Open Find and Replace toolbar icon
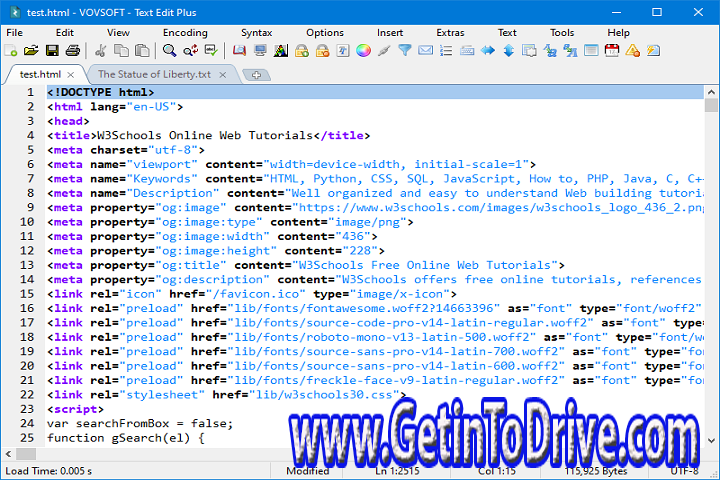Image resolution: width=720 pixels, height=480 pixels. [x=191, y=51]
